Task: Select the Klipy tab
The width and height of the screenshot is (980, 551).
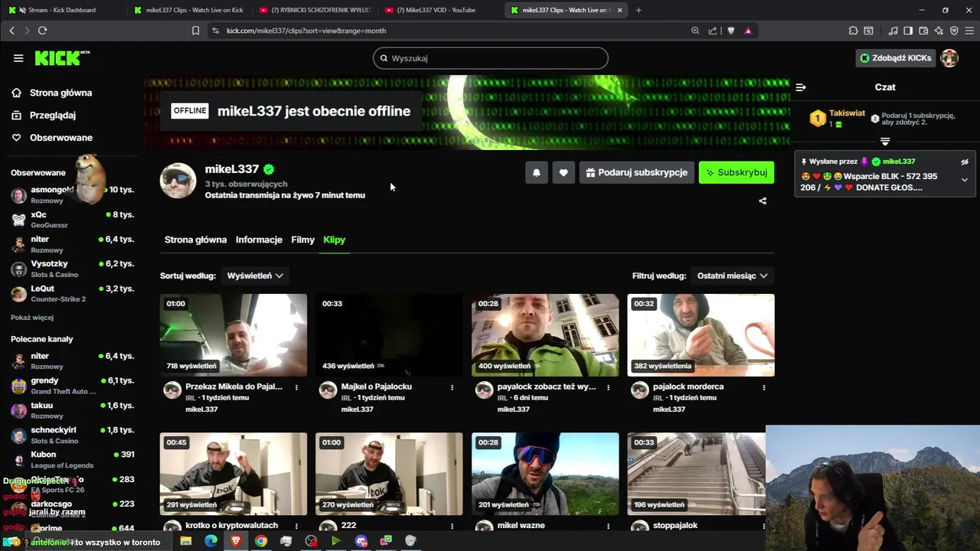Action: 334,240
